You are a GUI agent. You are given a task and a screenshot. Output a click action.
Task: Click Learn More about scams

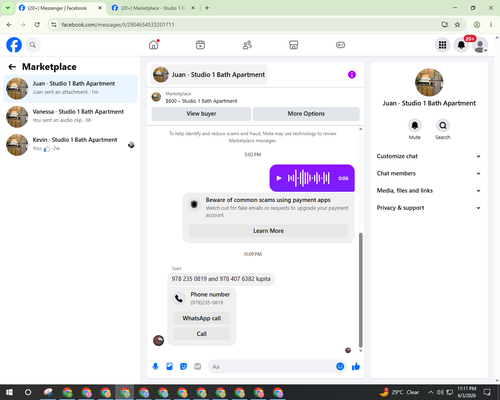coord(268,231)
